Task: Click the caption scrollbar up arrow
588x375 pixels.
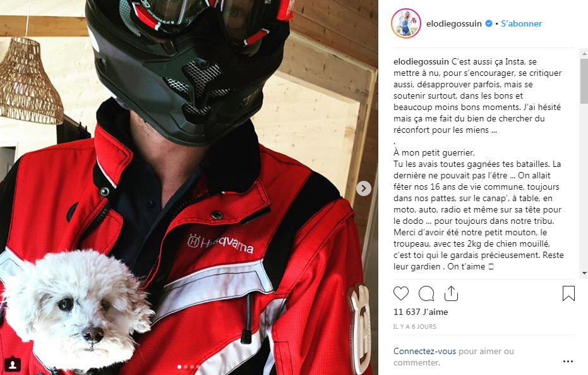Action: click(x=584, y=54)
